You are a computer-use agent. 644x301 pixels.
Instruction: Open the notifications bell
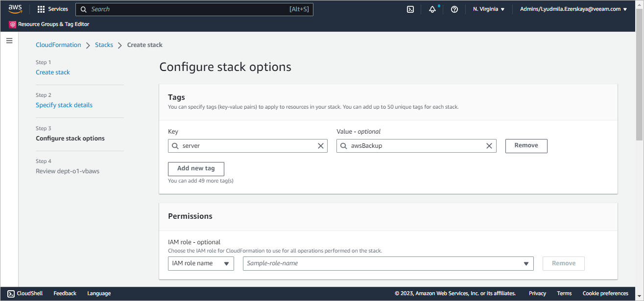click(432, 9)
